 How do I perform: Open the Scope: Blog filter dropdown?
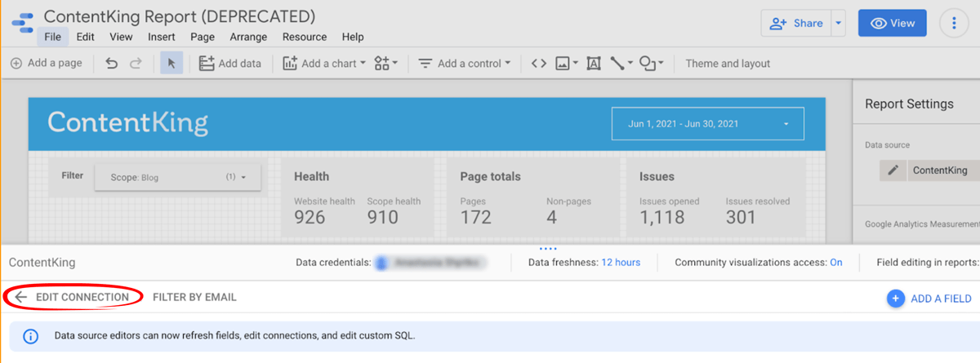click(x=177, y=176)
